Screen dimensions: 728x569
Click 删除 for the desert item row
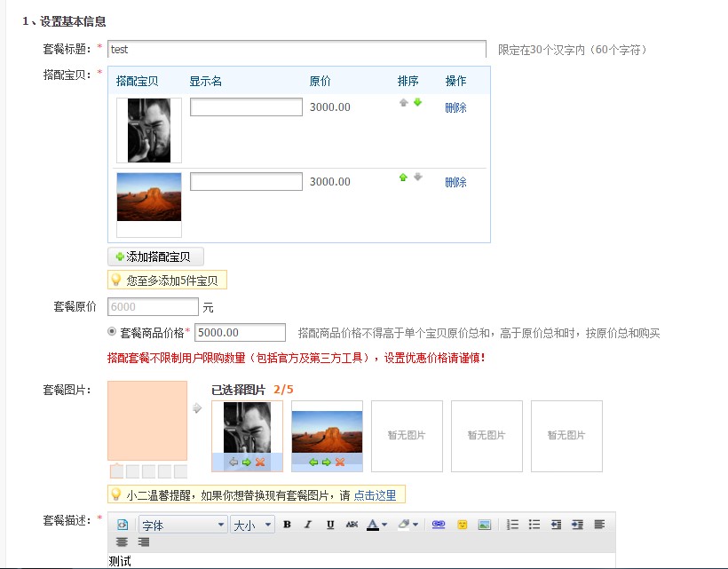pyautogui.click(x=455, y=182)
